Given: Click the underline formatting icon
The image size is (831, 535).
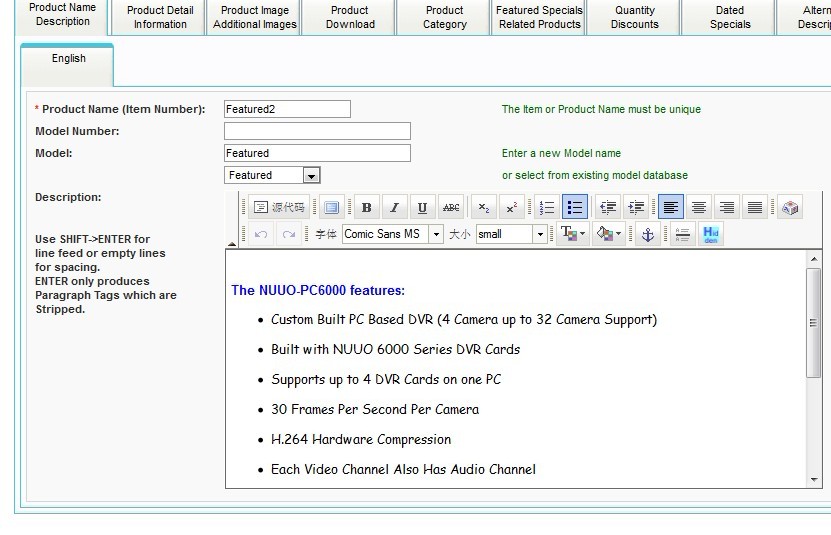Looking at the screenshot, I should click(423, 208).
